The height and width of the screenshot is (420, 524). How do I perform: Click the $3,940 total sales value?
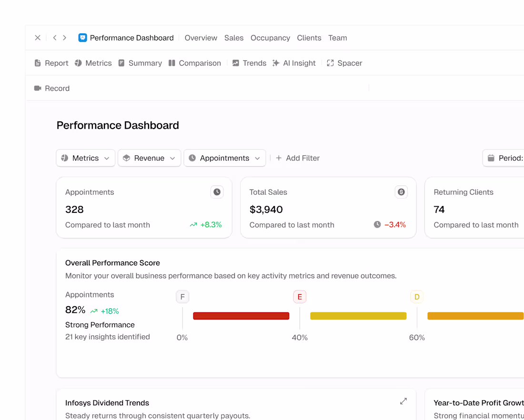point(266,210)
